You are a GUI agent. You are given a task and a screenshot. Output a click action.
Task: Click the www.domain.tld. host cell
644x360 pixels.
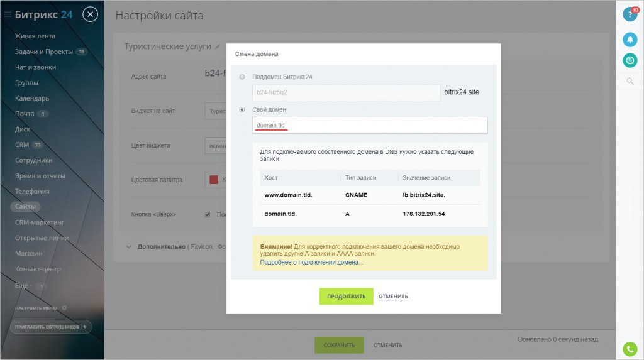tap(288, 195)
